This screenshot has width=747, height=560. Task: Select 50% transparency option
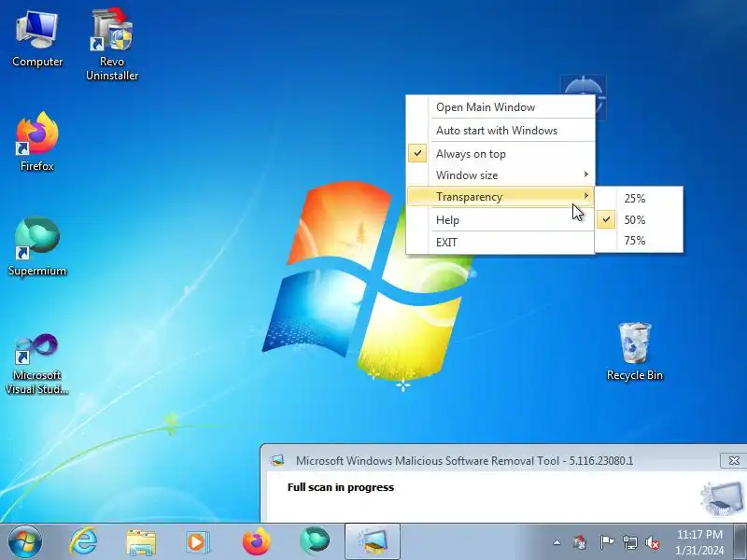pyautogui.click(x=639, y=220)
